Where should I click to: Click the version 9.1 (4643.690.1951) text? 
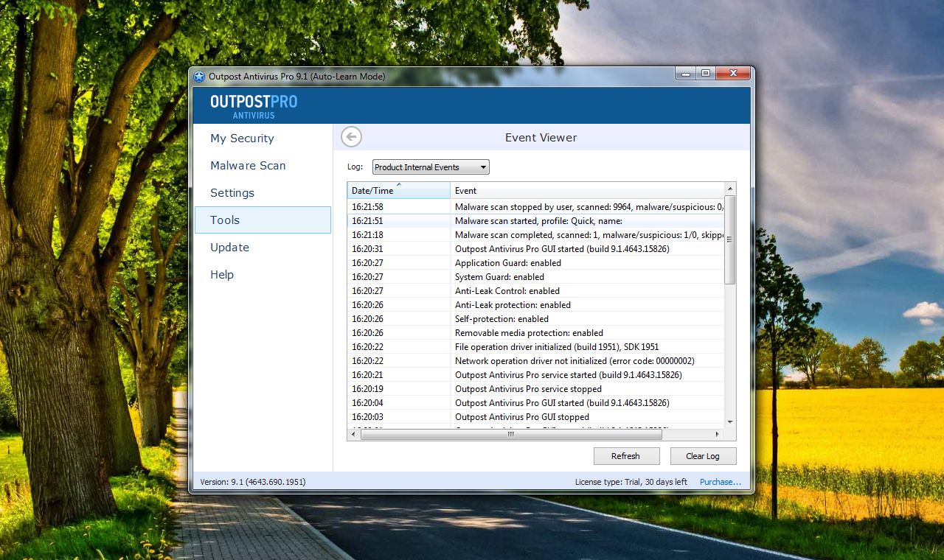click(x=253, y=482)
